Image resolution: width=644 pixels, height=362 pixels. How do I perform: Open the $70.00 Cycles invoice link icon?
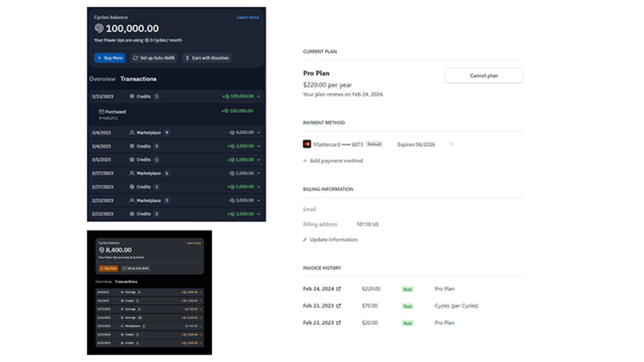click(339, 306)
